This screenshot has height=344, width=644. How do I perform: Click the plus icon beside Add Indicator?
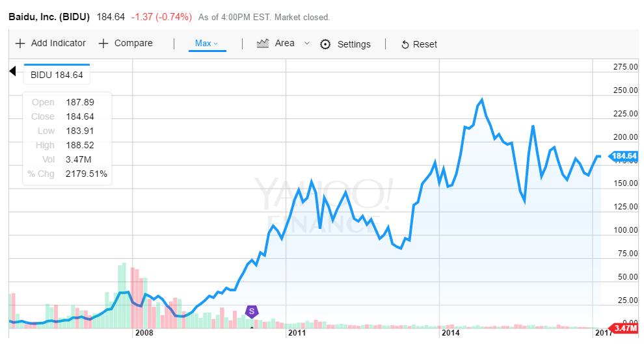[x=20, y=44]
